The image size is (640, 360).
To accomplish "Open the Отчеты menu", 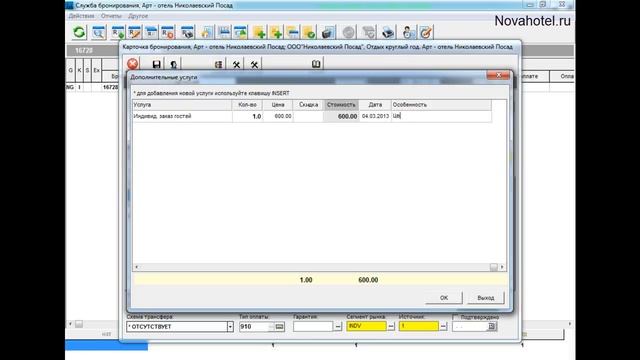I will click(x=111, y=16).
